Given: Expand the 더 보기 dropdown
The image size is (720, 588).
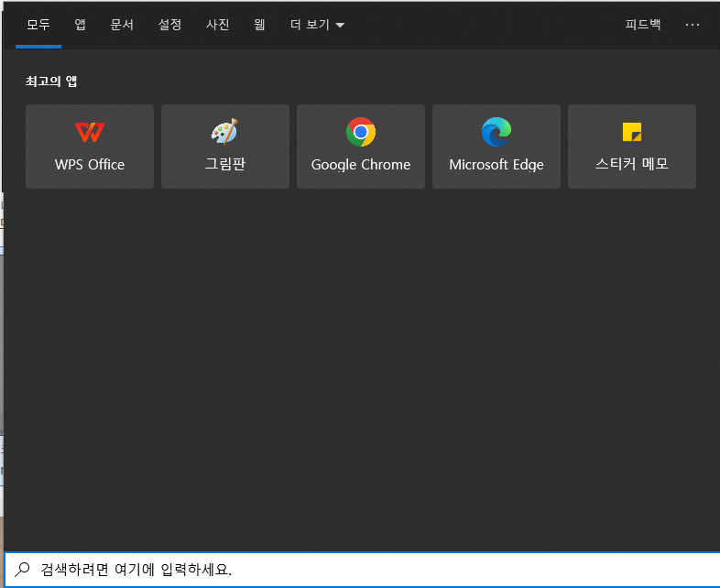Looking at the screenshot, I should (x=317, y=25).
